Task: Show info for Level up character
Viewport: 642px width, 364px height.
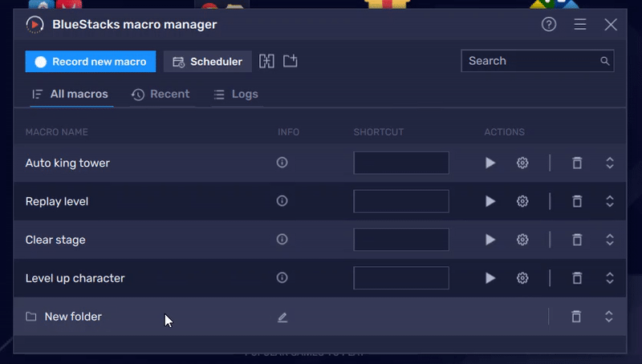Action: [x=282, y=277]
